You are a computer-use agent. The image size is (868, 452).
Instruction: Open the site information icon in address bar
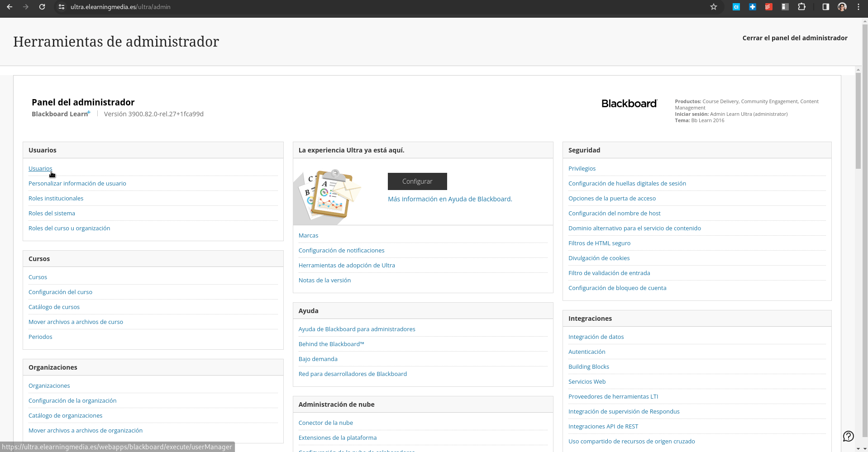pyautogui.click(x=62, y=7)
